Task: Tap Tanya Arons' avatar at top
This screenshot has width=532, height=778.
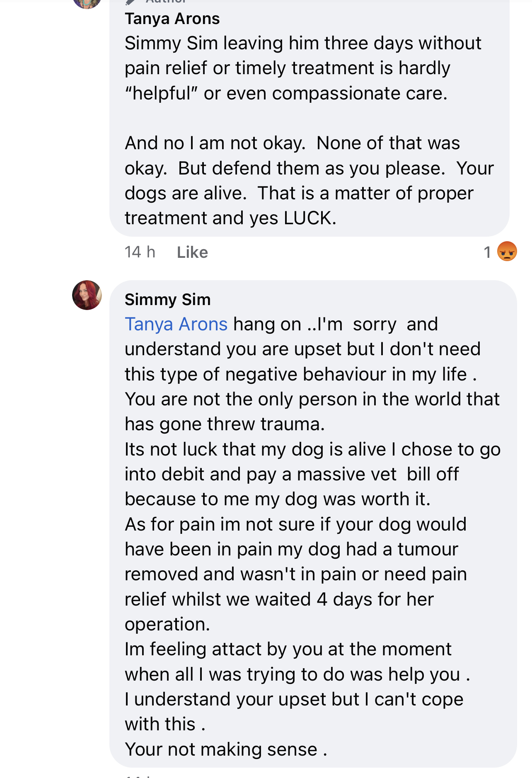Action: click(x=87, y=2)
